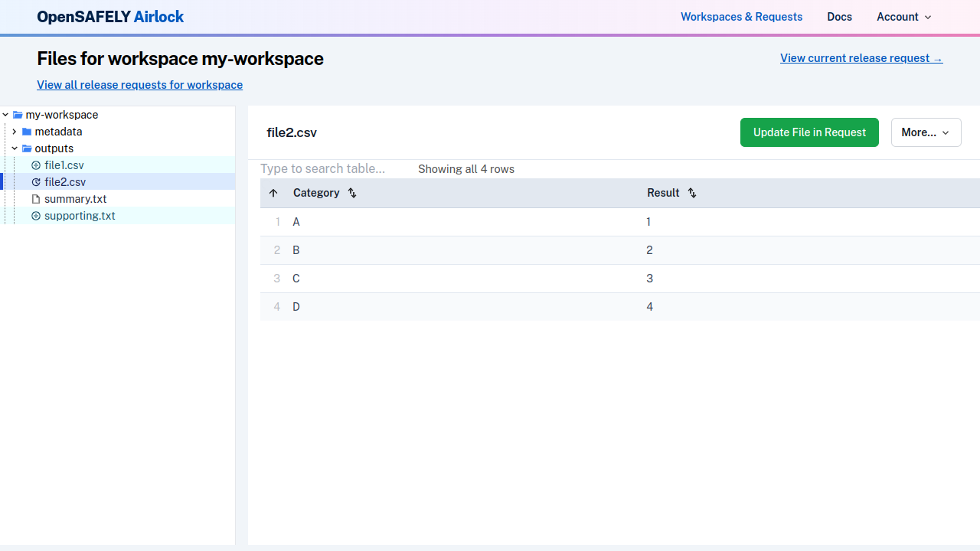This screenshot has height=551, width=980.
Task: Click the outputs open-folder icon
Action: click(x=27, y=148)
